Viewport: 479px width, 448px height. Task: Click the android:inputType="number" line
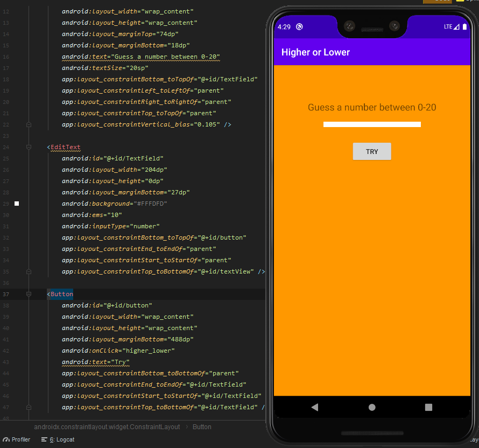110,227
